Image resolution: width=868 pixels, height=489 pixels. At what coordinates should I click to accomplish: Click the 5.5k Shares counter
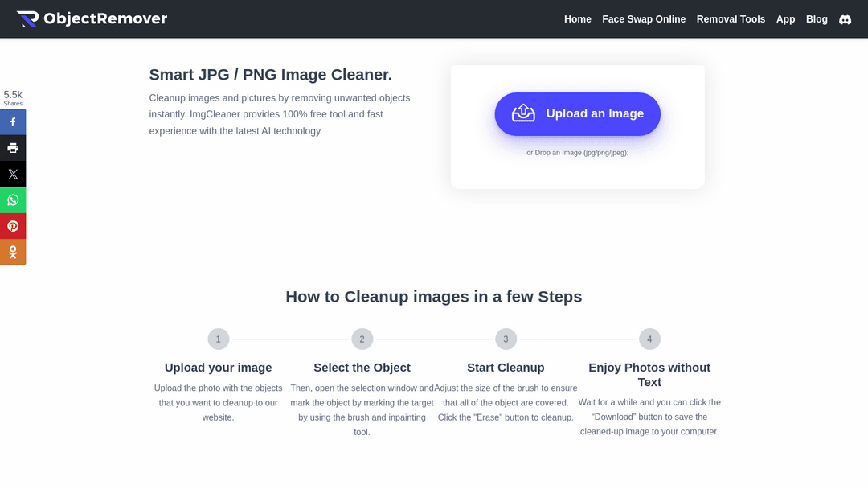[13, 98]
